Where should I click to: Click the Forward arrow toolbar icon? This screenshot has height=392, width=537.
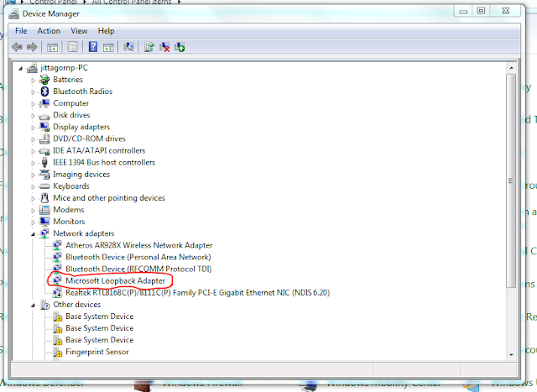pos(32,47)
